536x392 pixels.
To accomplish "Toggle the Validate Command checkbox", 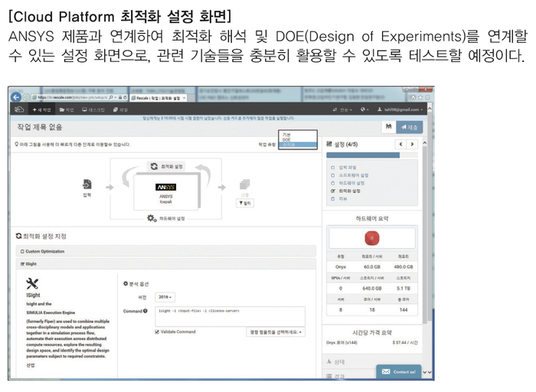I will click(x=157, y=332).
